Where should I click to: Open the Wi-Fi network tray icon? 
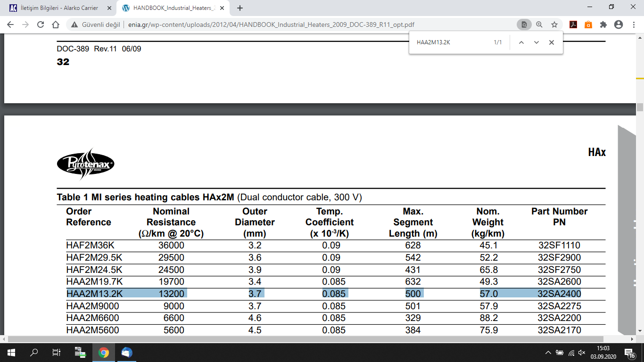click(571, 353)
